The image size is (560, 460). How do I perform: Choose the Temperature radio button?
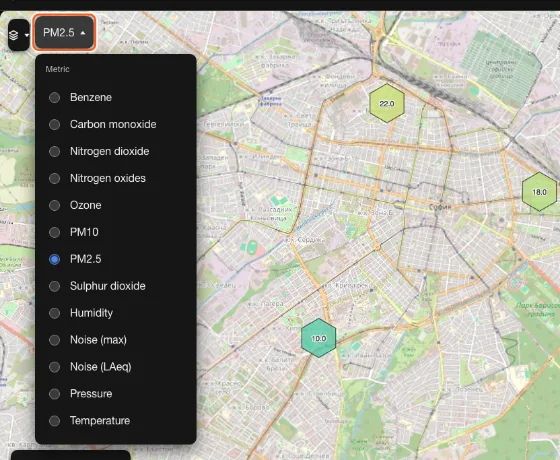[x=54, y=421]
